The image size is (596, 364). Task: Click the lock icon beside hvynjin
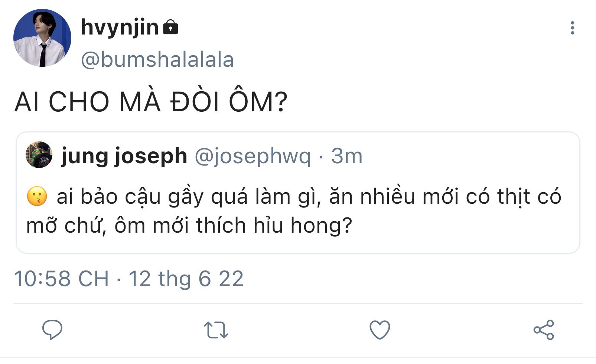170,27
